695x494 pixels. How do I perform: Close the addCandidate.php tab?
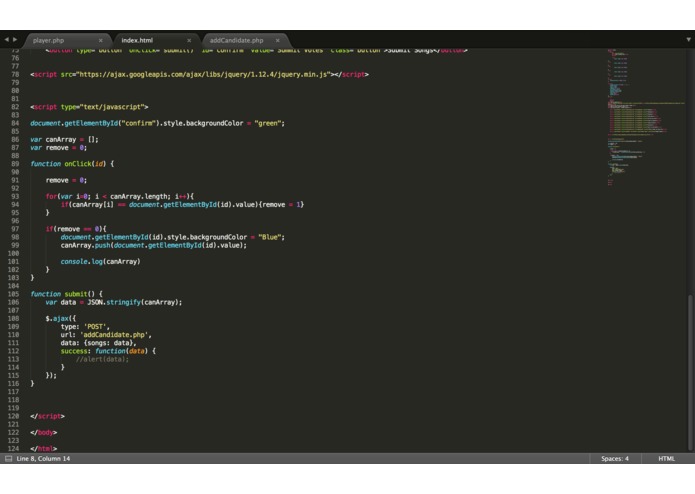[x=277, y=40]
